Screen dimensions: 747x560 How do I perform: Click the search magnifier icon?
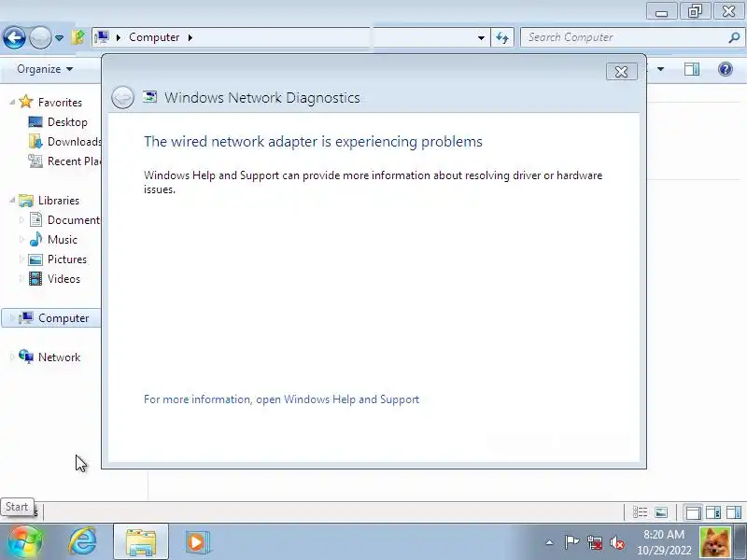(734, 37)
